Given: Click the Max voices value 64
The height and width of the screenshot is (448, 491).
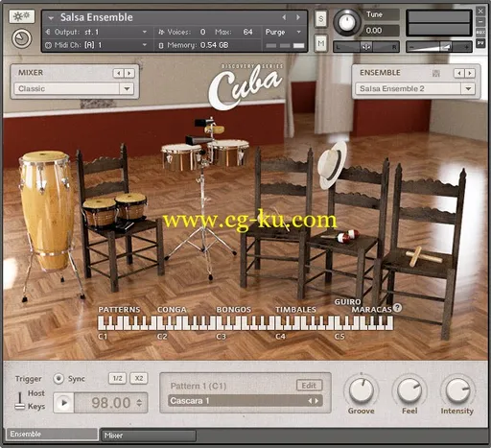Looking at the screenshot, I should [x=247, y=32].
